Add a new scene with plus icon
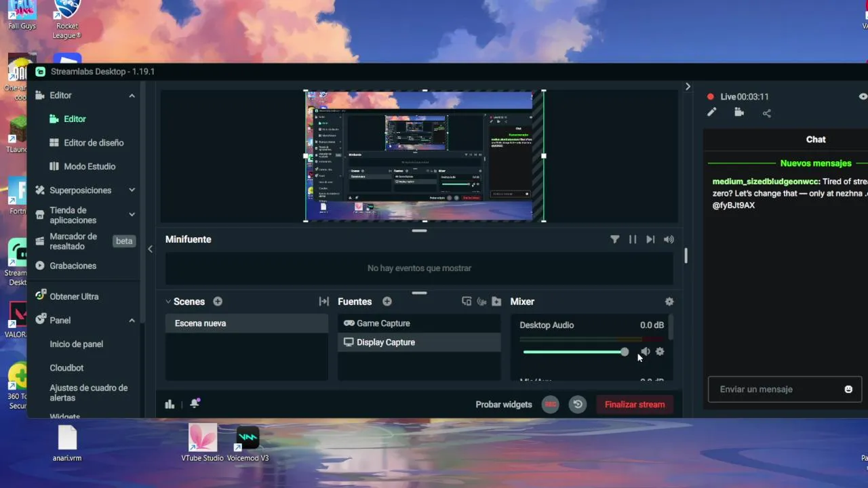This screenshot has height=488, width=868. click(218, 302)
